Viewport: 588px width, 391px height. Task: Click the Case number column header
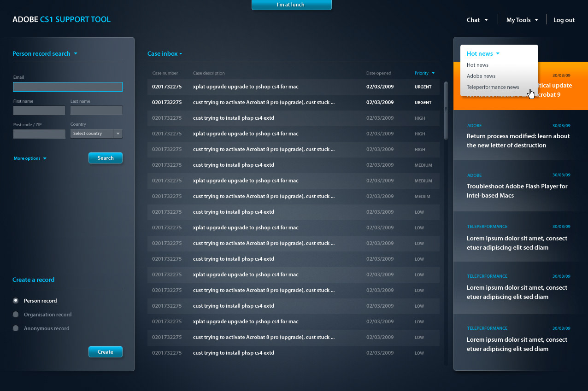[x=165, y=73]
